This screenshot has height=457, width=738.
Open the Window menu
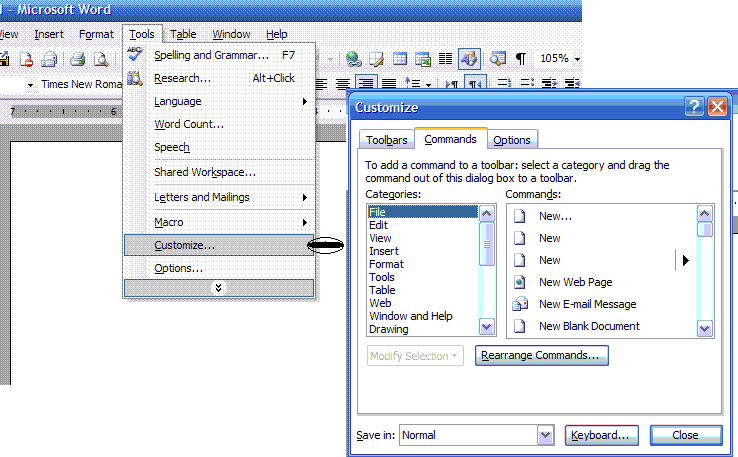231,34
